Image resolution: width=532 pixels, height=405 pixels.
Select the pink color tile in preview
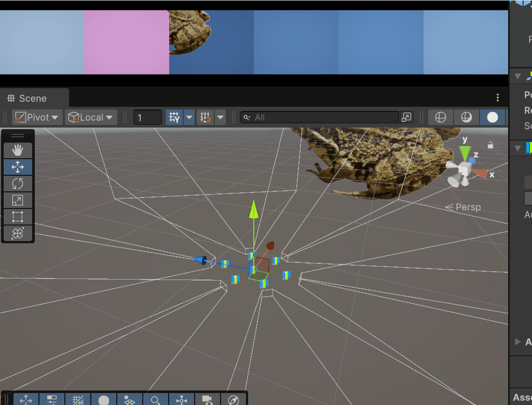pyautogui.click(x=126, y=42)
